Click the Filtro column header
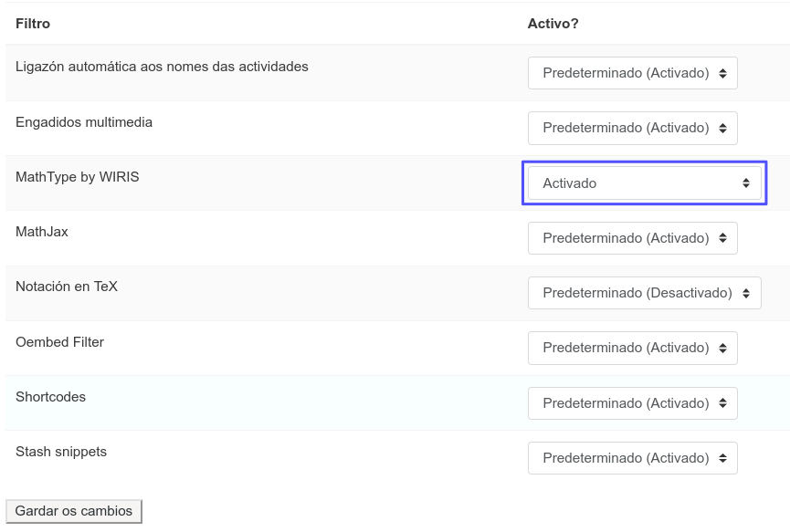This screenshot has height=532, width=790. (x=34, y=23)
